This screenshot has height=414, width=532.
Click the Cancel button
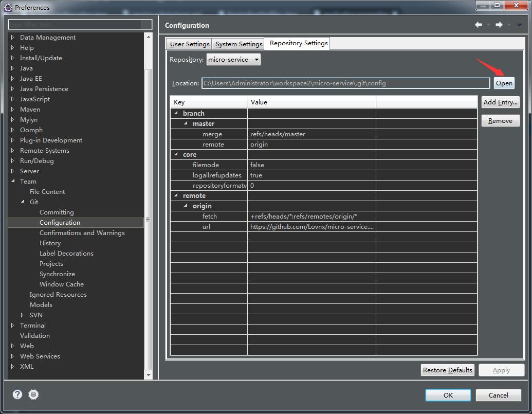pos(498,395)
